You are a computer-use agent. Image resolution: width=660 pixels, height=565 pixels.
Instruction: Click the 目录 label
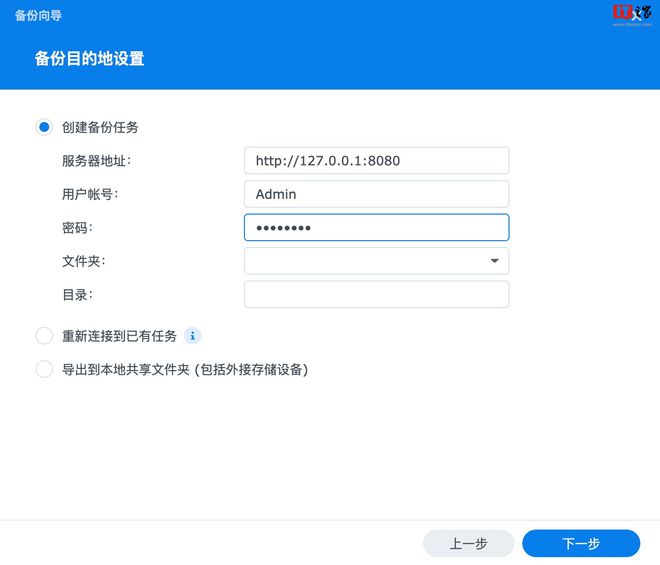pyautogui.click(x=77, y=294)
